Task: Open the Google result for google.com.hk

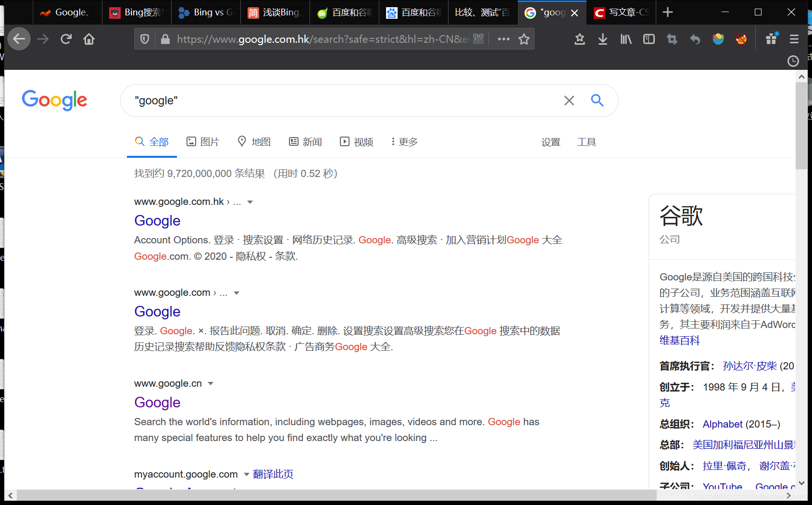Action: tap(157, 221)
